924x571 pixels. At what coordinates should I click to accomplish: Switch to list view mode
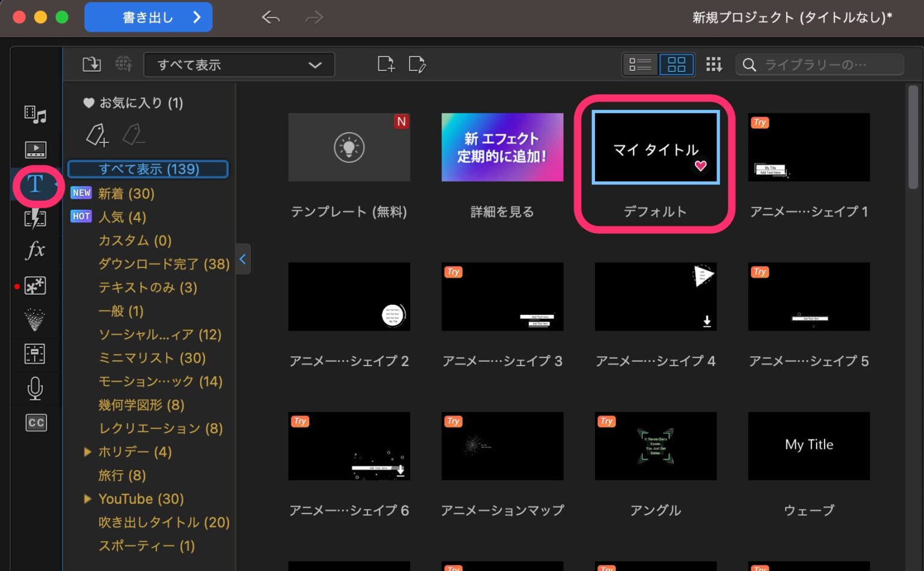(x=640, y=64)
